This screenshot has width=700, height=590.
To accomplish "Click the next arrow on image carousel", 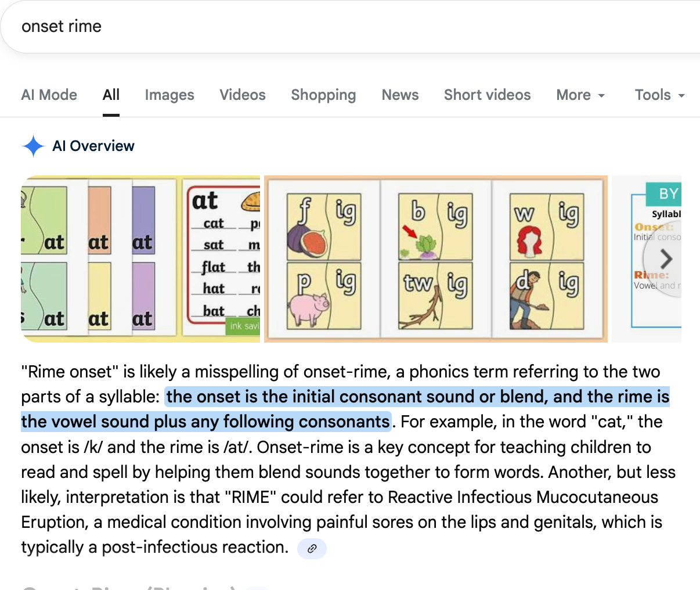I will pos(666,259).
